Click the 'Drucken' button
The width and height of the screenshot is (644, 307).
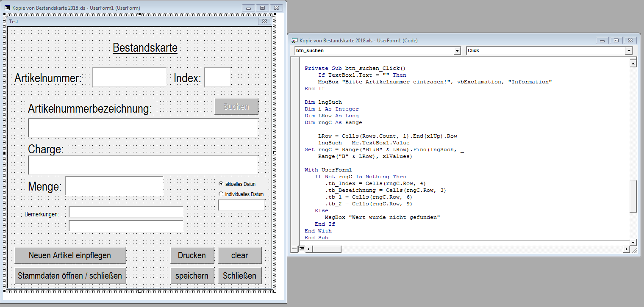[192, 255]
